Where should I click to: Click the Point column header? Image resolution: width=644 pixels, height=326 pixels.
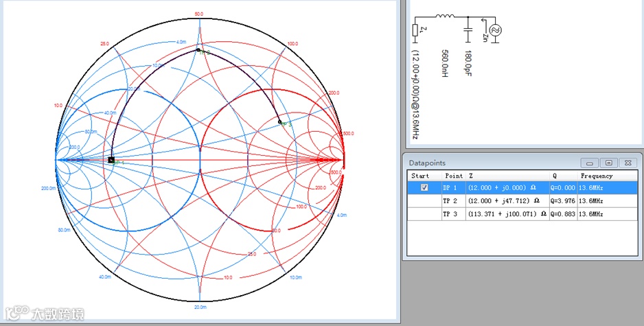click(453, 176)
